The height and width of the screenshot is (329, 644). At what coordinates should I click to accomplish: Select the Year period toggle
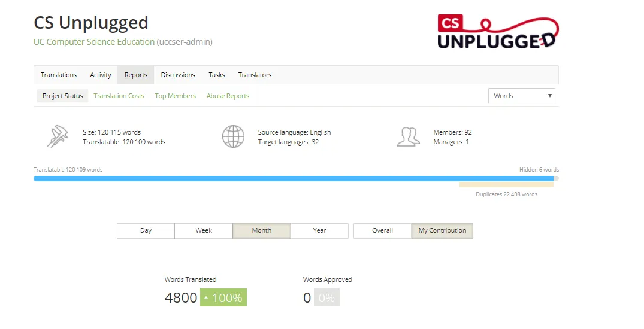319,230
